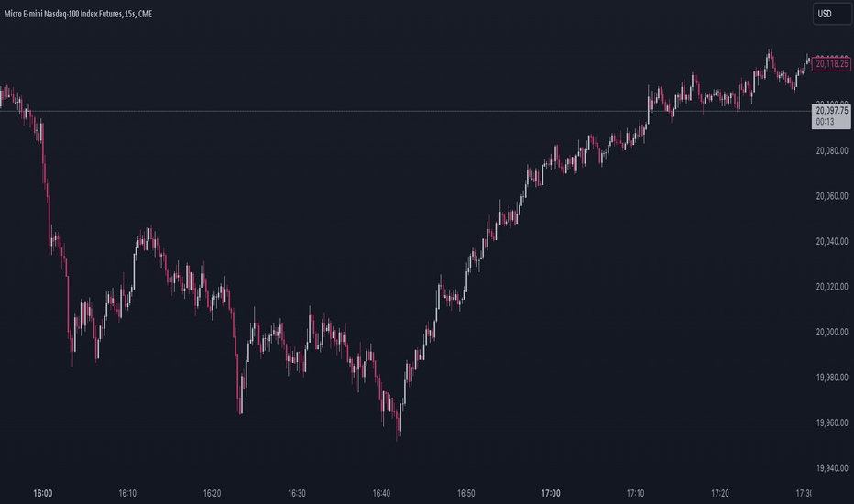Click the 17:00 time axis marker

pos(551,493)
